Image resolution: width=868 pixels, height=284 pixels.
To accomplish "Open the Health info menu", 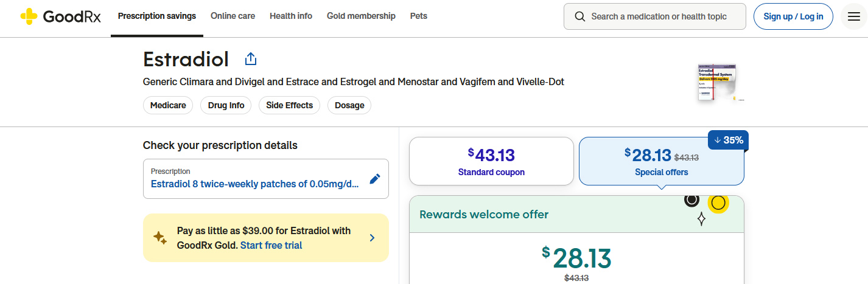I will (x=291, y=16).
